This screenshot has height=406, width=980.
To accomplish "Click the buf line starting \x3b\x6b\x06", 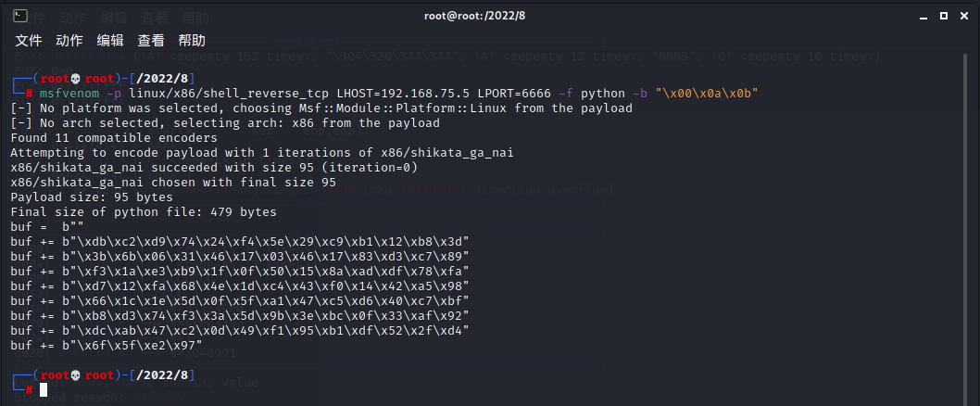I will click(x=240, y=257).
